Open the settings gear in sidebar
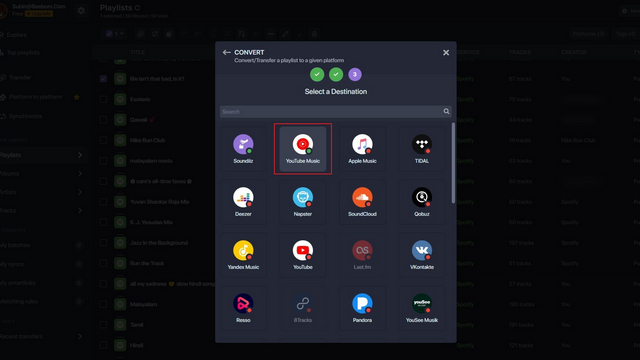The width and height of the screenshot is (640, 360). pos(81,11)
